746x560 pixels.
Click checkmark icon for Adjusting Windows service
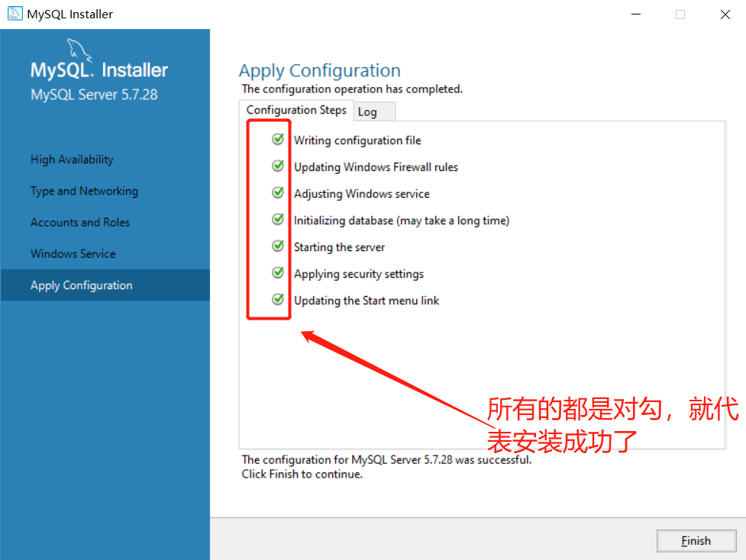coord(278,192)
